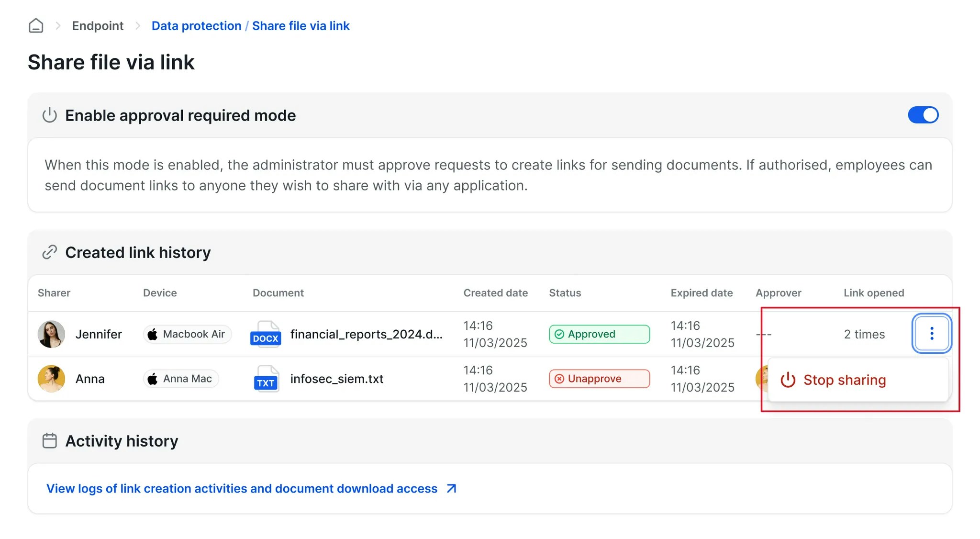Screen dimensions: 980x539
Task: Click the Macbook Air device chip
Action: (x=187, y=334)
